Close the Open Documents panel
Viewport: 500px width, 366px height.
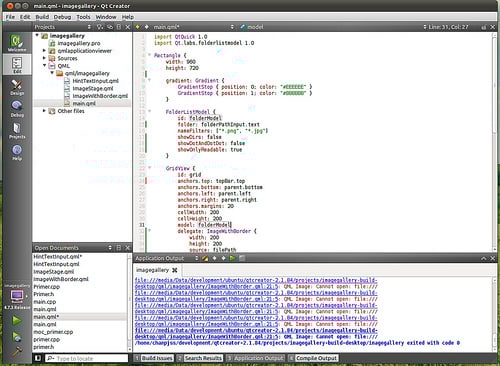pos(127,248)
